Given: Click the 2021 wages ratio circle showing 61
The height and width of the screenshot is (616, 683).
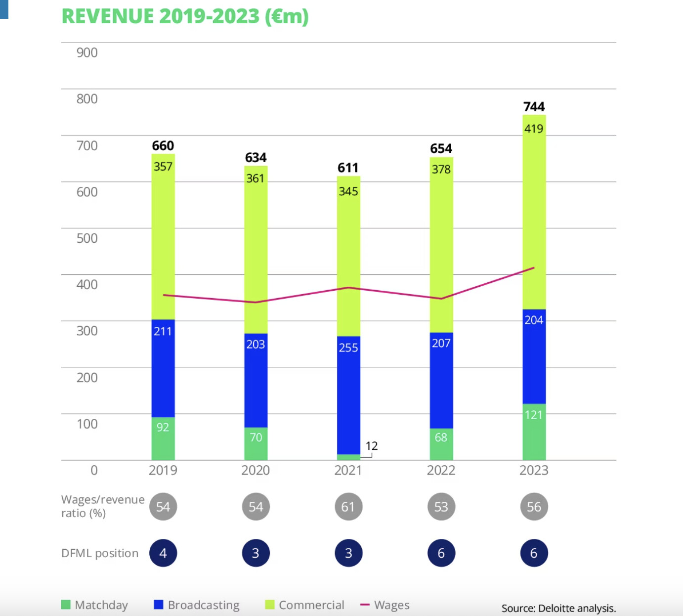Looking at the screenshot, I should coord(348,507).
